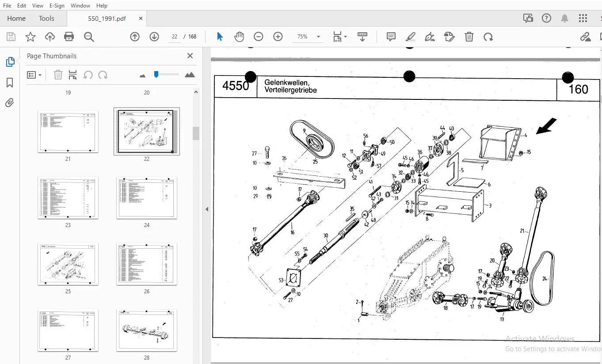
Task: Click the page number input field
Action: pos(175,37)
